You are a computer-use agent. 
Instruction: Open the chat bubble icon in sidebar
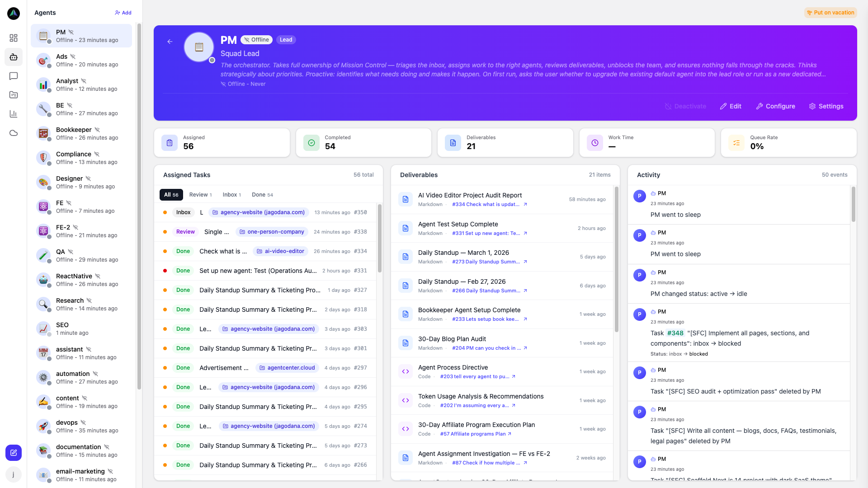tap(14, 76)
